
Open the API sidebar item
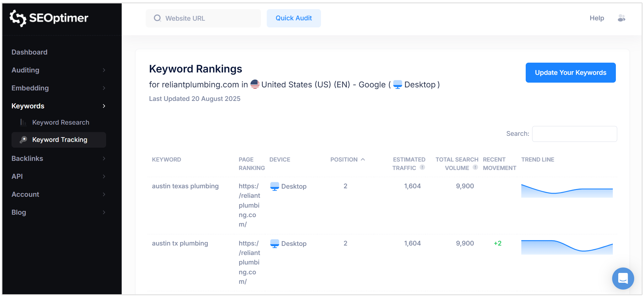coord(17,176)
